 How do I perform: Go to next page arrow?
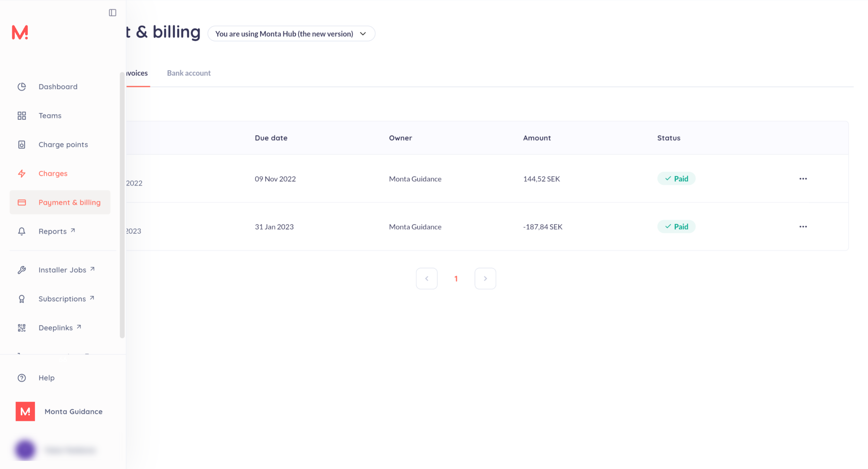coord(485,279)
